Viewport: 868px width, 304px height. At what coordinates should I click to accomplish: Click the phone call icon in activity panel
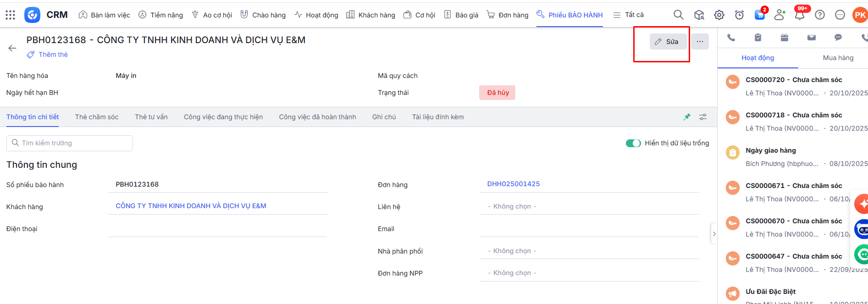tap(731, 38)
